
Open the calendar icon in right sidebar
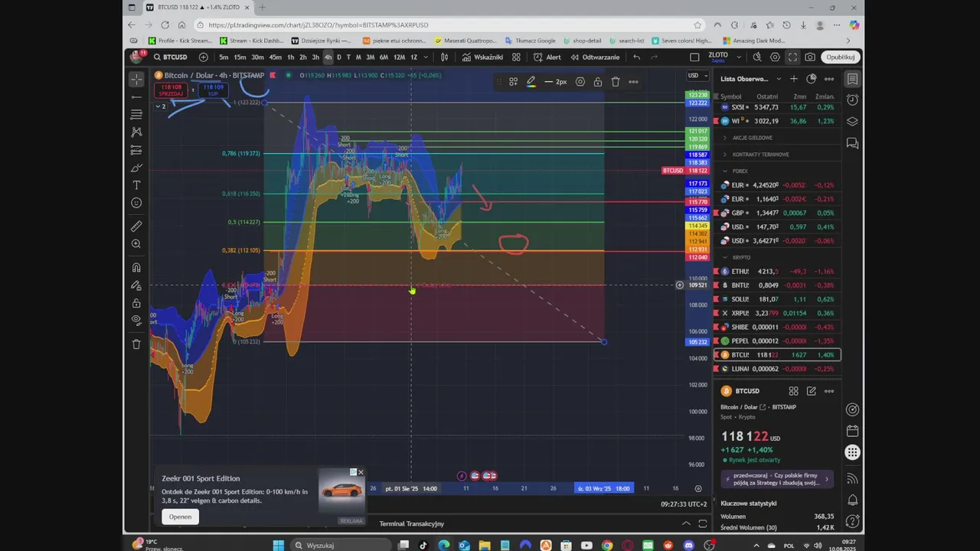pos(852,431)
